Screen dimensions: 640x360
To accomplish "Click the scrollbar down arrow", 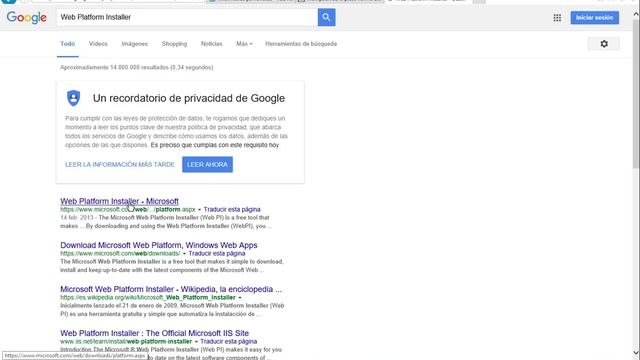I will click(636, 353).
